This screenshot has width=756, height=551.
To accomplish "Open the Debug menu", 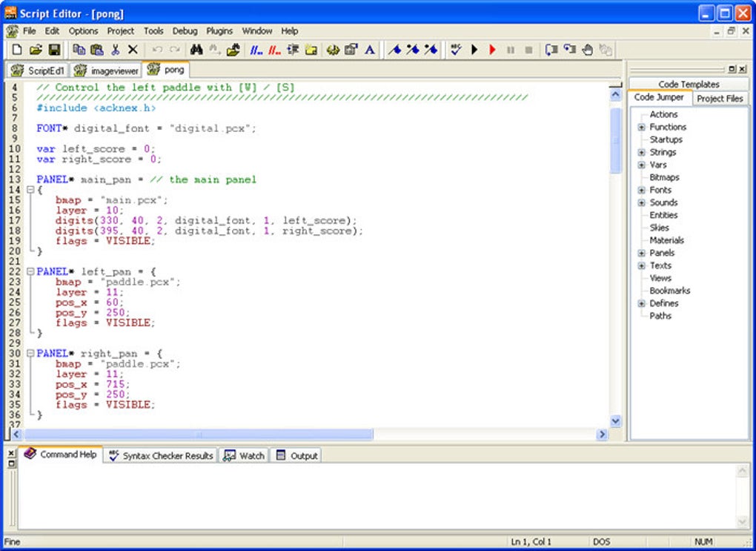I will [x=185, y=30].
